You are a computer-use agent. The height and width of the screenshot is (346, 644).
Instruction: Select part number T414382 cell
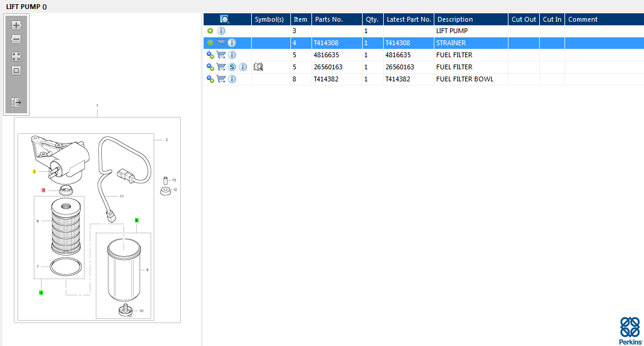point(337,79)
